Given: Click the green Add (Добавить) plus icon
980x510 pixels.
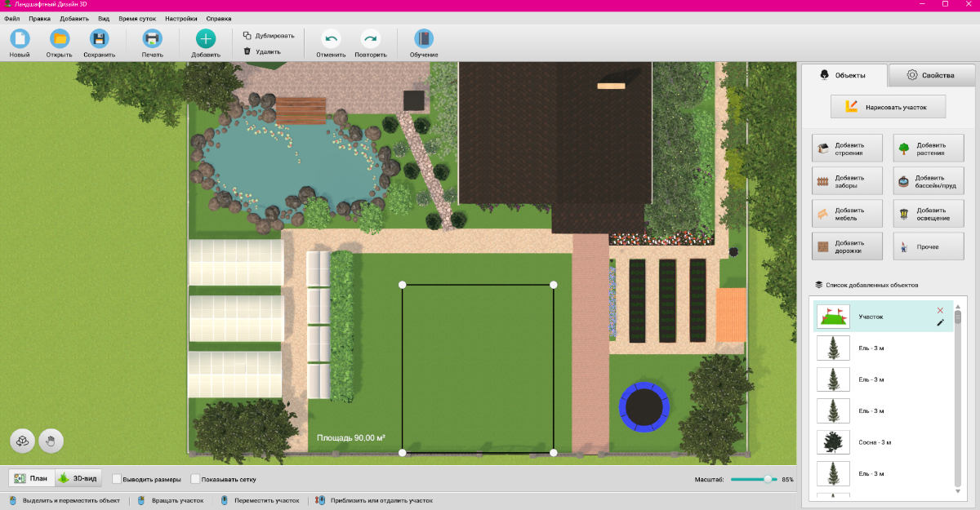Looking at the screenshot, I should [206, 38].
